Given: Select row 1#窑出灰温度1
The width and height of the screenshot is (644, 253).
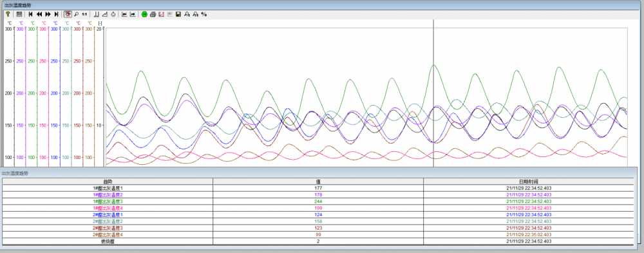Looking at the screenshot, I should pos(318,188).
